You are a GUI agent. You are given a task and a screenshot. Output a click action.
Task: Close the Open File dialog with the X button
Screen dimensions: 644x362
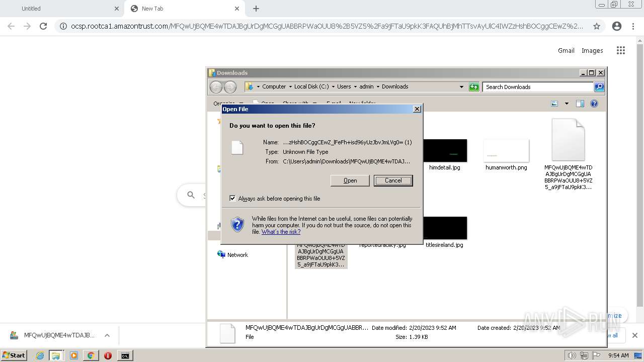[417, 109]
